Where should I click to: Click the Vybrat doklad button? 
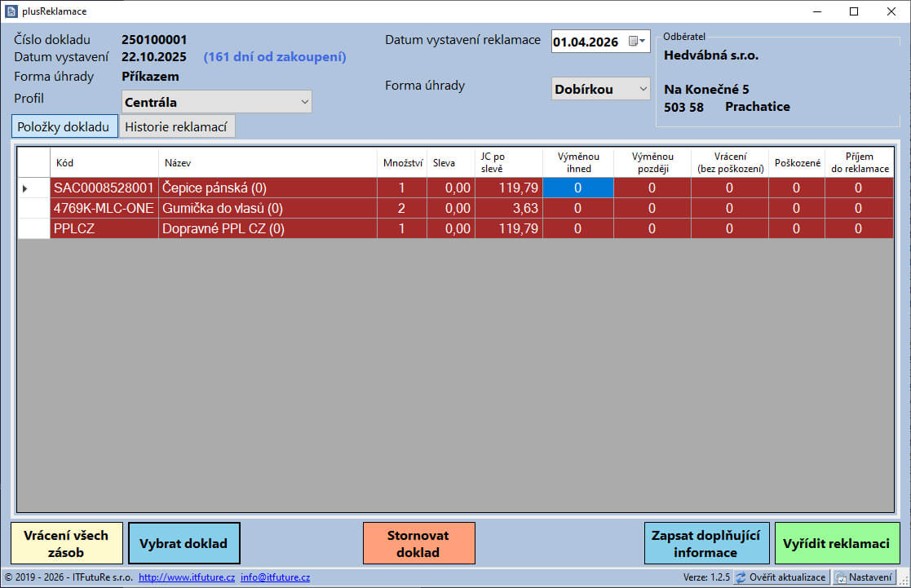tap(184, 544)
